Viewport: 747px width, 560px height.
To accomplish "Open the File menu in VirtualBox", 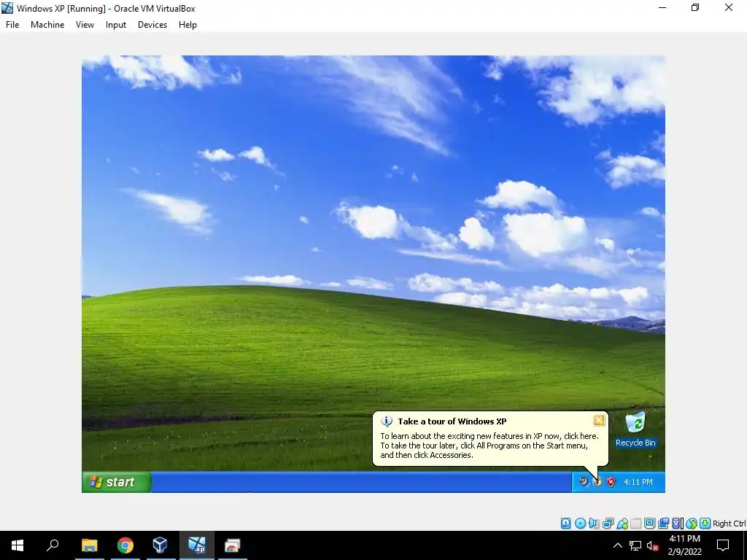I will coord(12,25).
